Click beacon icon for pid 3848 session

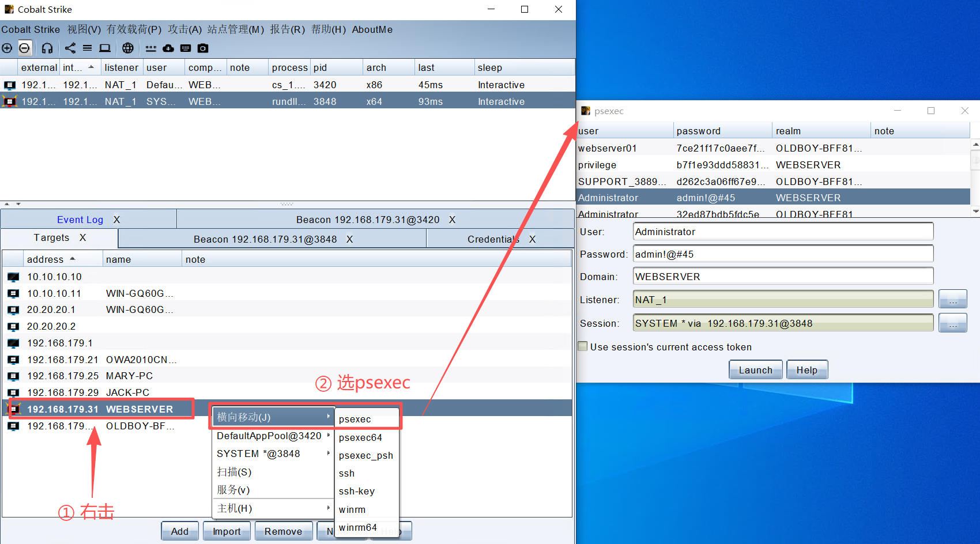point(10,102)
